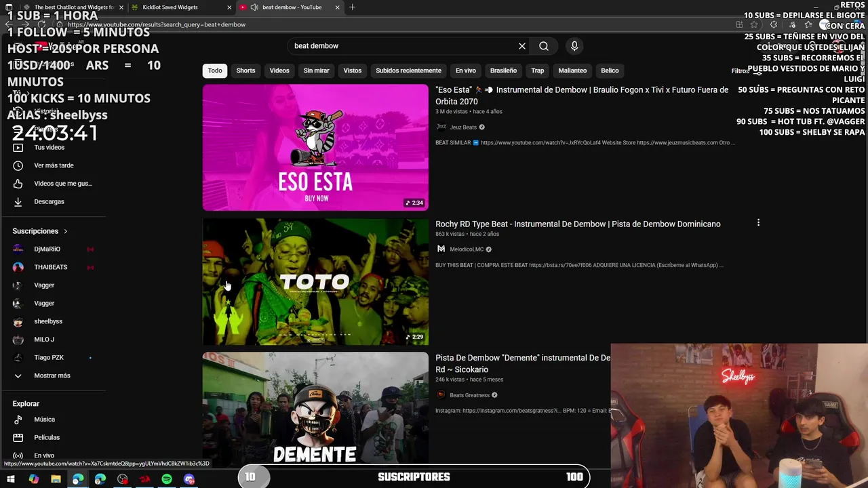Launch Copilot from the taskbar
Screen dimensions: 868x488
pyautogui.click(x=33, y=479)
